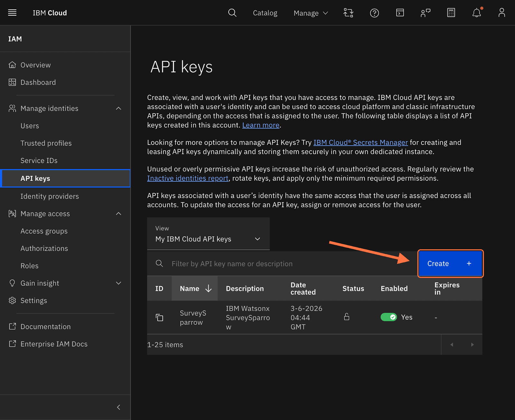
Task: Launch IBM Cloud Shell terminal icon
Action: click(x=400, y=13)
